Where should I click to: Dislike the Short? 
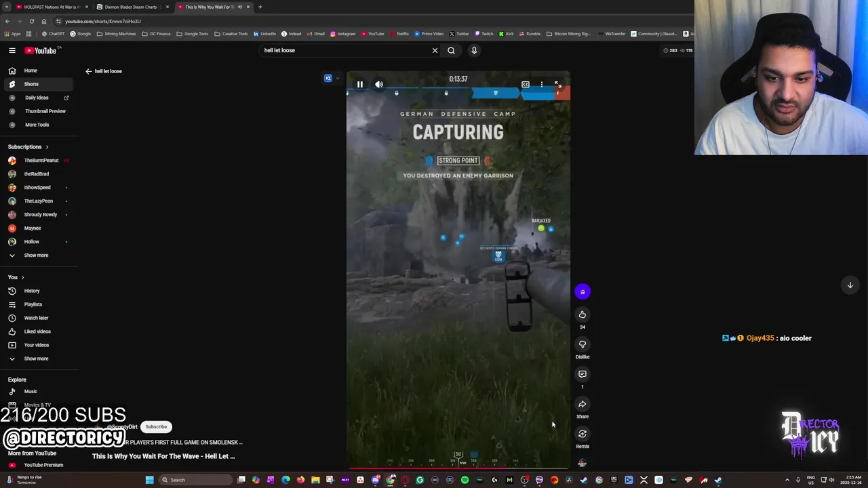[x=583, y=344]
